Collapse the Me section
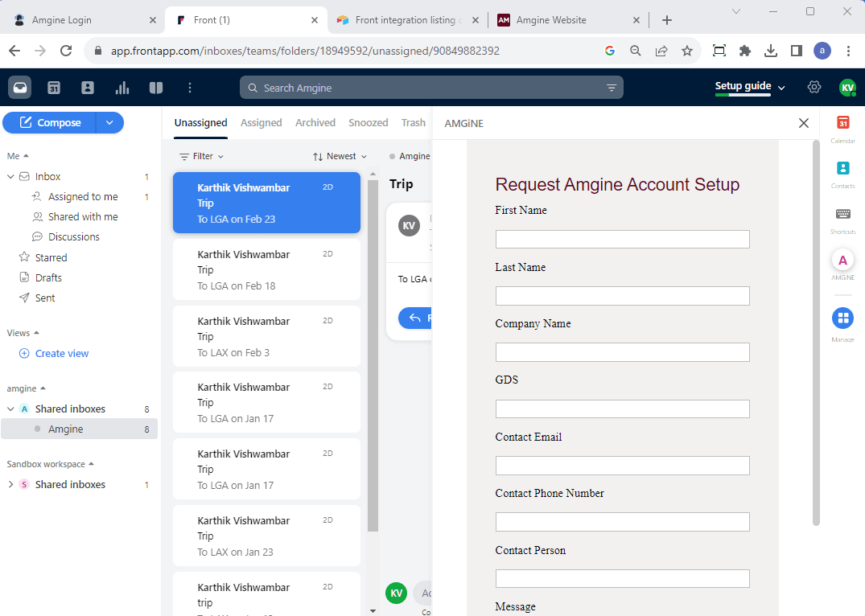865x616 pixels. coord(18,156)
